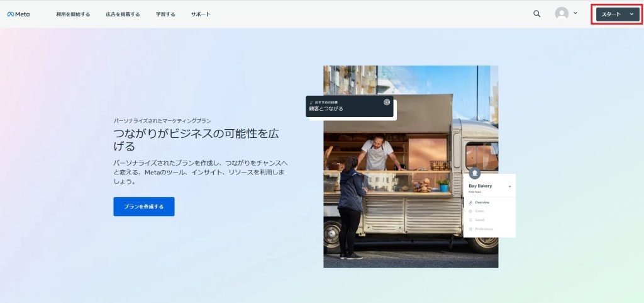Open the search magnifier icon

pyautogui.click(x=536, y=14)
